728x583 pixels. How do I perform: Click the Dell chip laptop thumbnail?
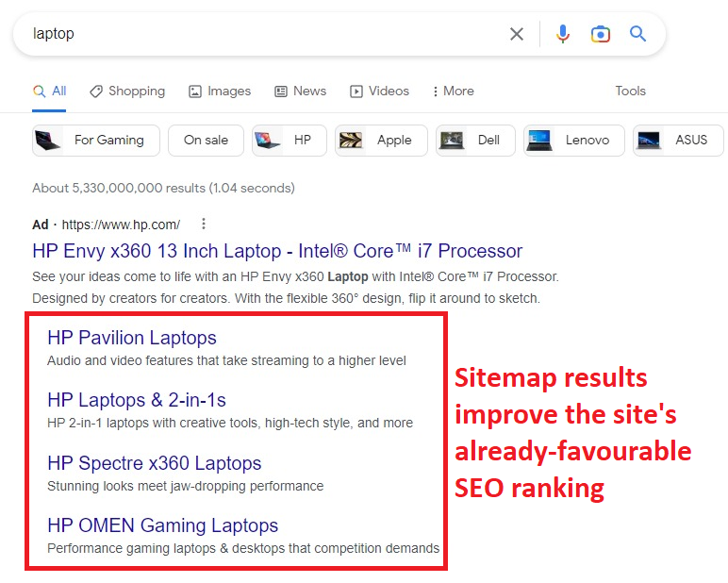[452, 141]
